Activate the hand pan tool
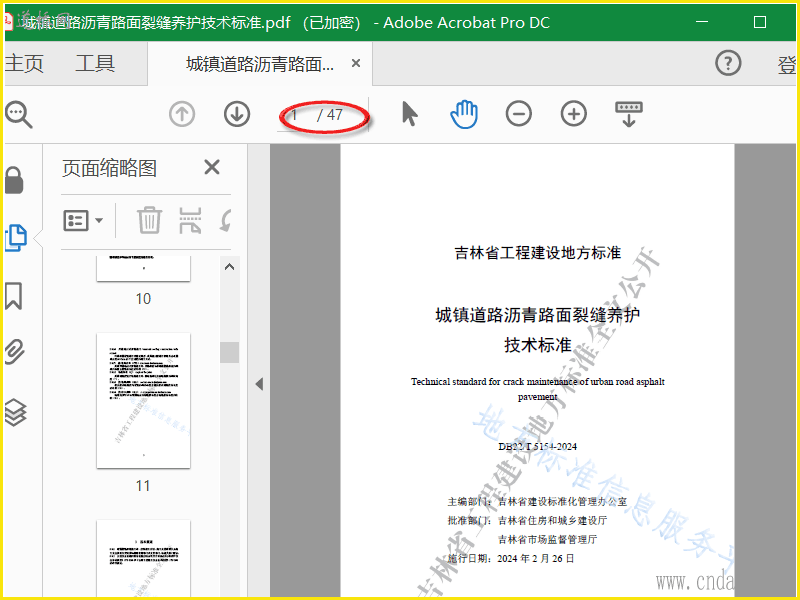 [x=464, y=114]
